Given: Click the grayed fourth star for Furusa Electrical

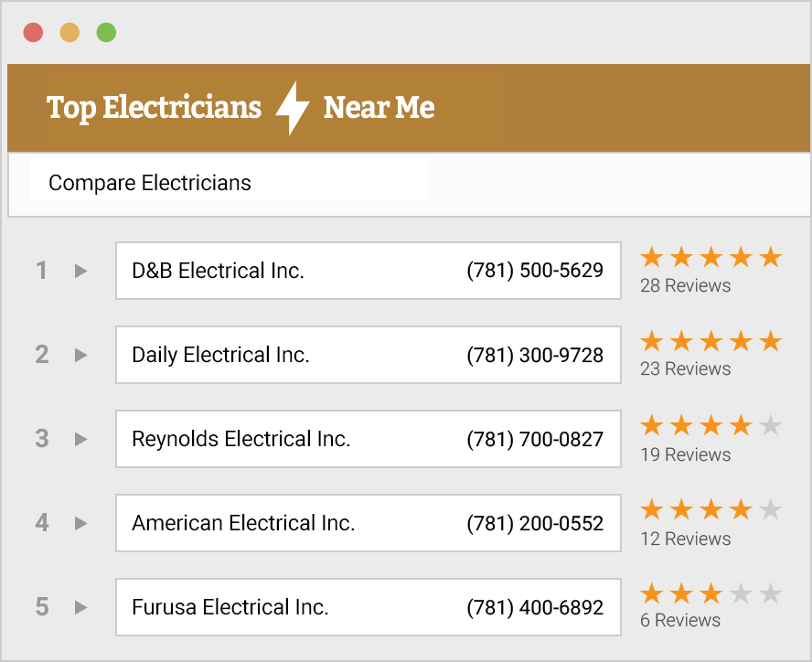Looking at the screenshot, I should click(741, 593).
